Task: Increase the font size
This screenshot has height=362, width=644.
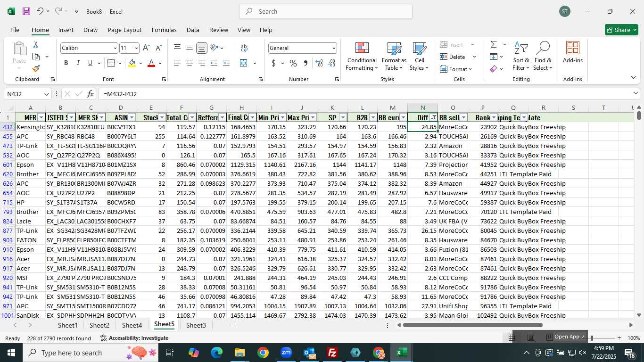Action: 146,48
